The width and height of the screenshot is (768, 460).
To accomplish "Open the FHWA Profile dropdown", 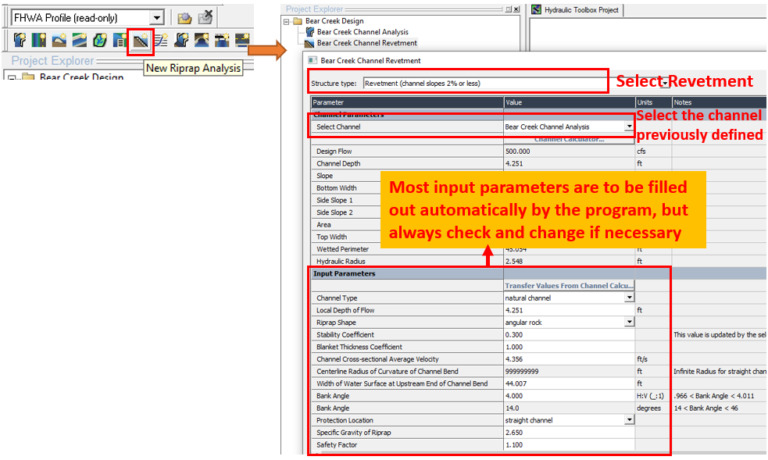I will [x=154, y=18].
